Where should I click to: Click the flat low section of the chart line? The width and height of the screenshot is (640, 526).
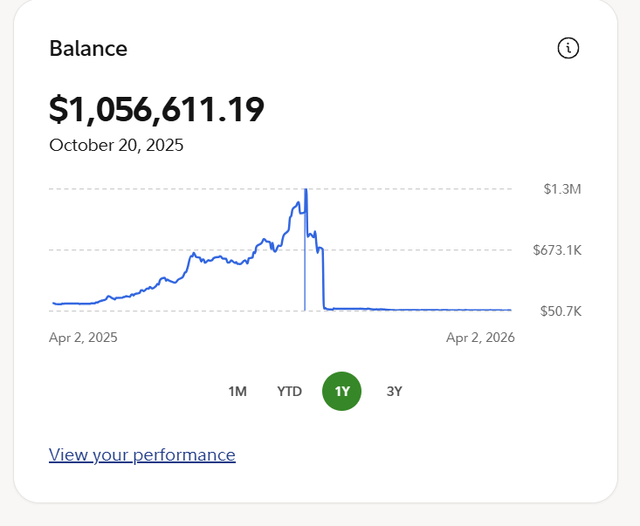pos(420,309)
